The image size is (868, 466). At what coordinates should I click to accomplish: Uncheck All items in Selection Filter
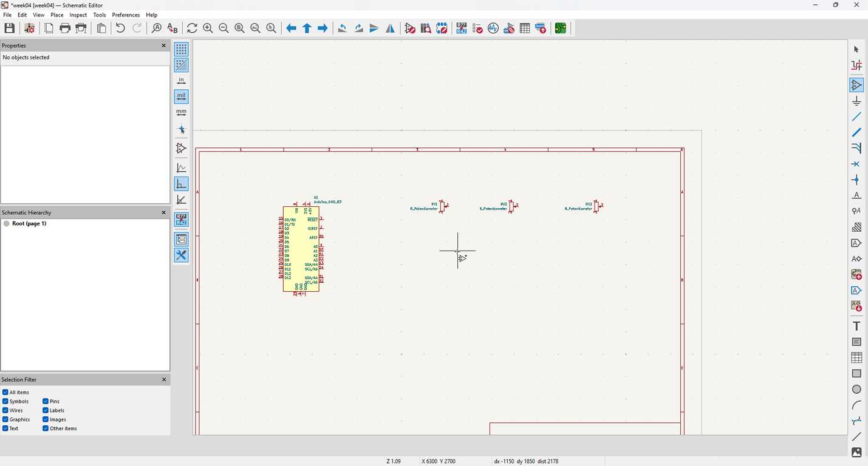coord(5,392)
